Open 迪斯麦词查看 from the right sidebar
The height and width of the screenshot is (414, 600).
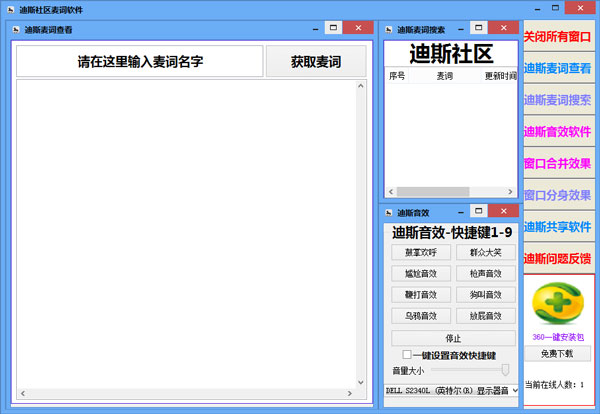coord(558,68)
